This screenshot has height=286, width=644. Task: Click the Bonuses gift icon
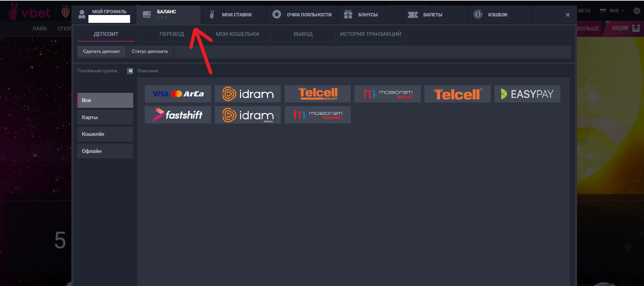tap(348, 14)
